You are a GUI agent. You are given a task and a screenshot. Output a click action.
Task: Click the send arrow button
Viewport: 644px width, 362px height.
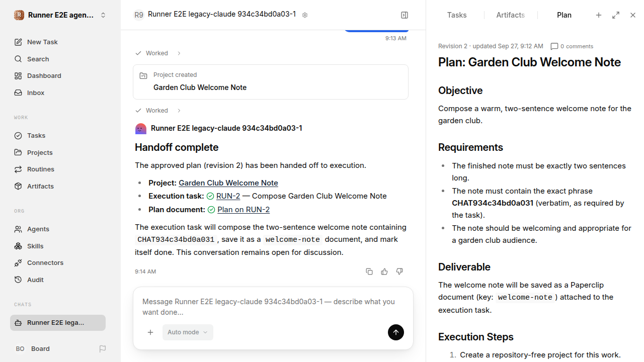396,332
